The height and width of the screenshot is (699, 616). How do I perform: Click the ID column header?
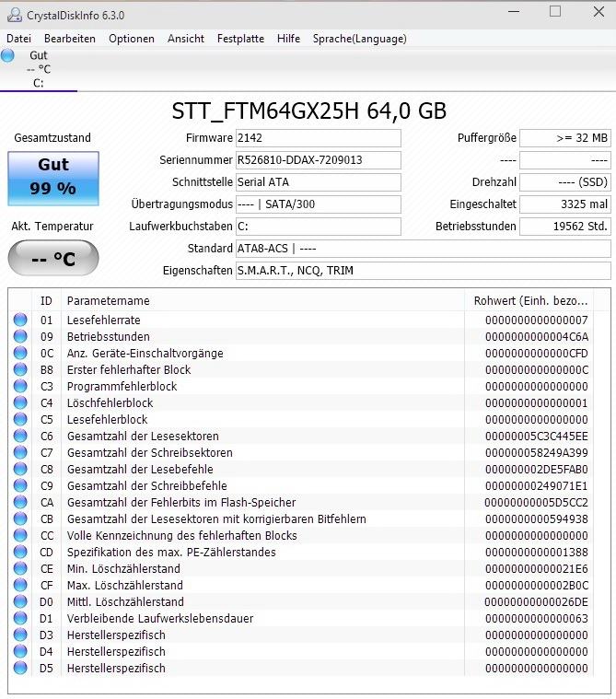[x=46, y=301]
